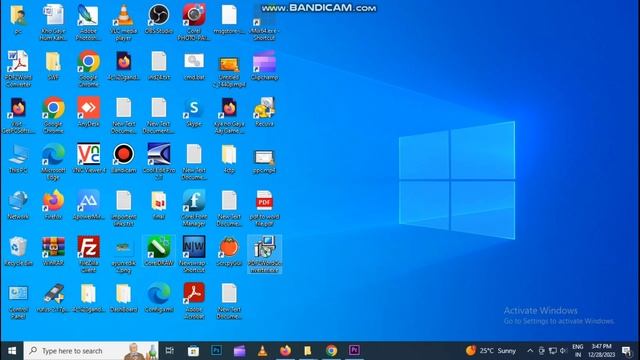Image resolution: width=640 pixels, height=360 pixels.
Task: Click the Type here to search box
Action: (91, 351)
